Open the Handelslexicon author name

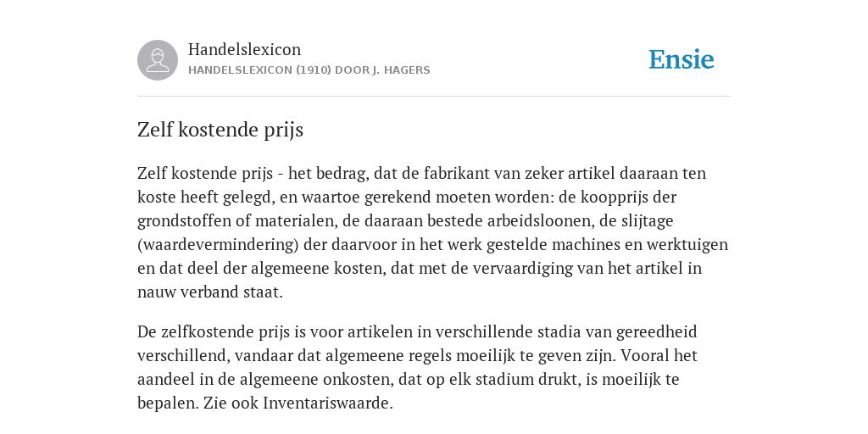[x=245, y=49]
